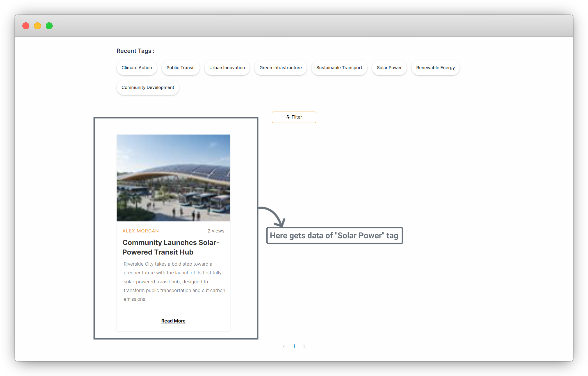This screenshot has width=588, height=376.
Task: Click the Filter sliders icon
Action: (288, 117)
